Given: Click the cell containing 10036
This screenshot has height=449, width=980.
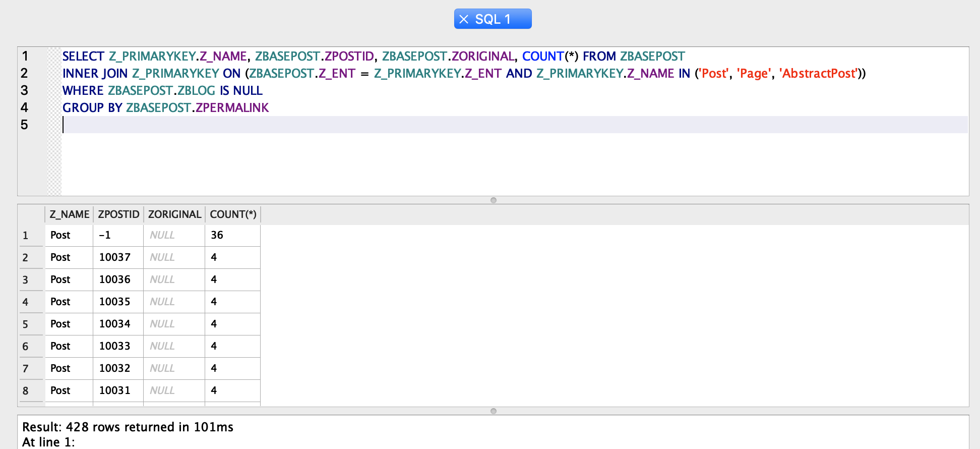Looking at the screenshot, I should pyautogui.click(x=118, y=279).
